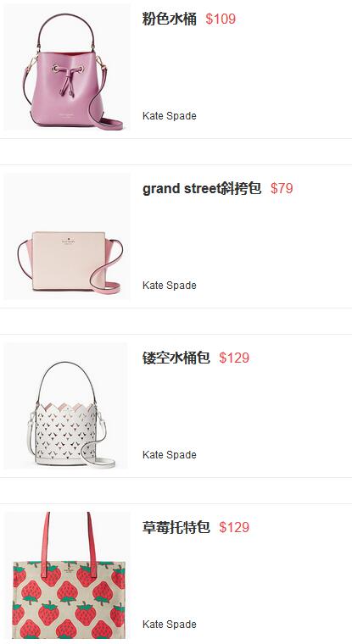Click the 粉色水桶 product title
The height and width of the screenshot is (644, 352).
pos(170,19)
